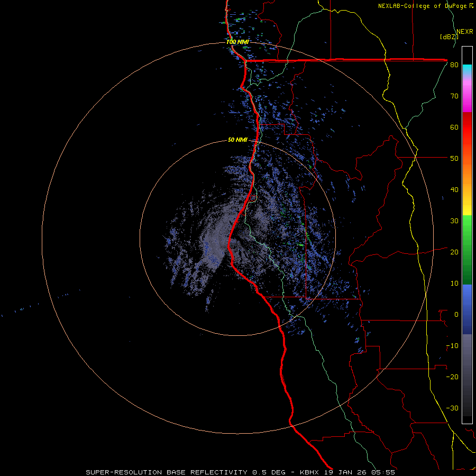The image size is (476, 476).
Task: Click the blue band of the reflectivity color bar
Action: (x=467, y=309)
